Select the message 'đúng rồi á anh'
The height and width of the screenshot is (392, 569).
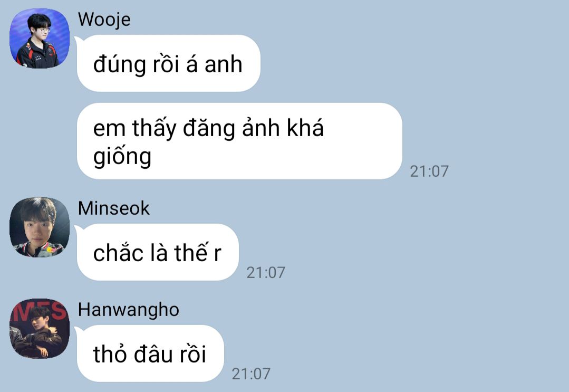pos(169,63)
